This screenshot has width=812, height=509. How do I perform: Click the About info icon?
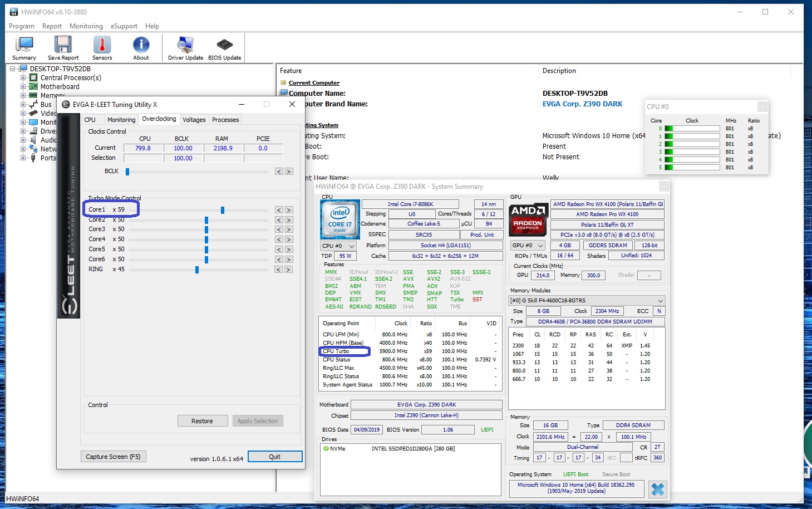click(x=141, y=48)
